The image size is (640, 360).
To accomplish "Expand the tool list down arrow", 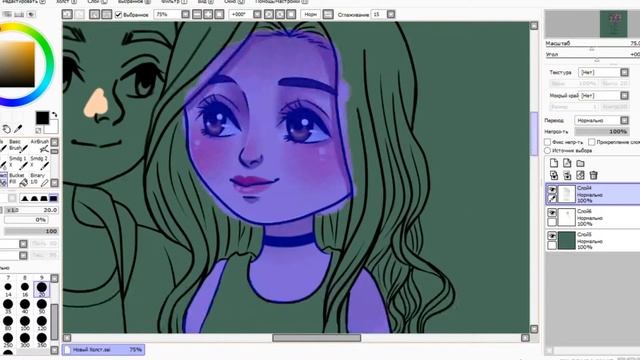I will coord(54,183).
